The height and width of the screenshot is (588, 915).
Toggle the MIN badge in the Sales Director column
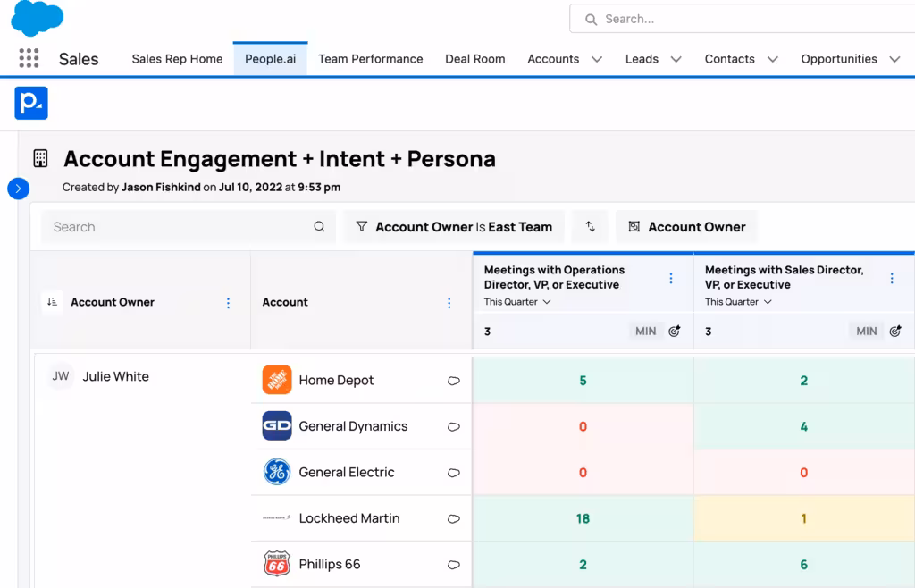point(865,331)
